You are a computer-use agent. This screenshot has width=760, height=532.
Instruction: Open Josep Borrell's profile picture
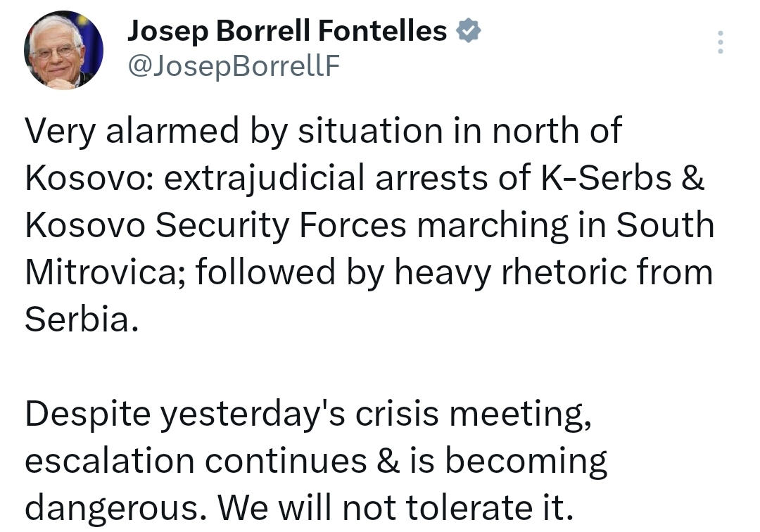coord(63,50)
